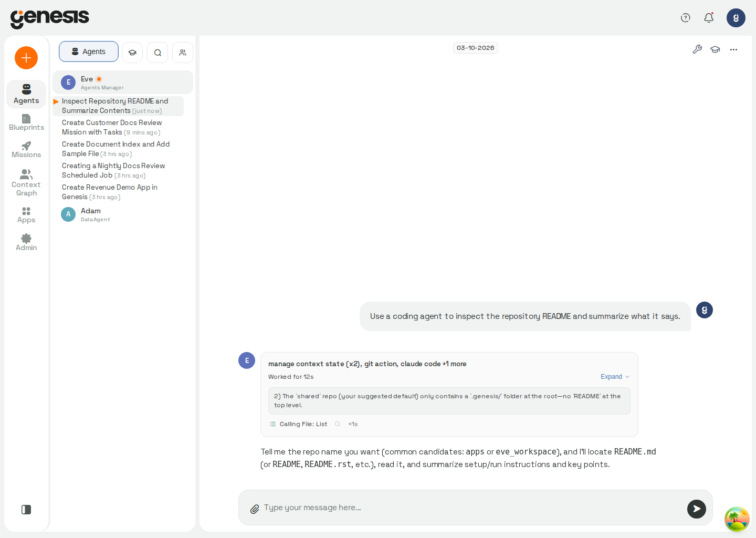Click the search icon in agents panel
756x538 pixels.
click(157, 53)
